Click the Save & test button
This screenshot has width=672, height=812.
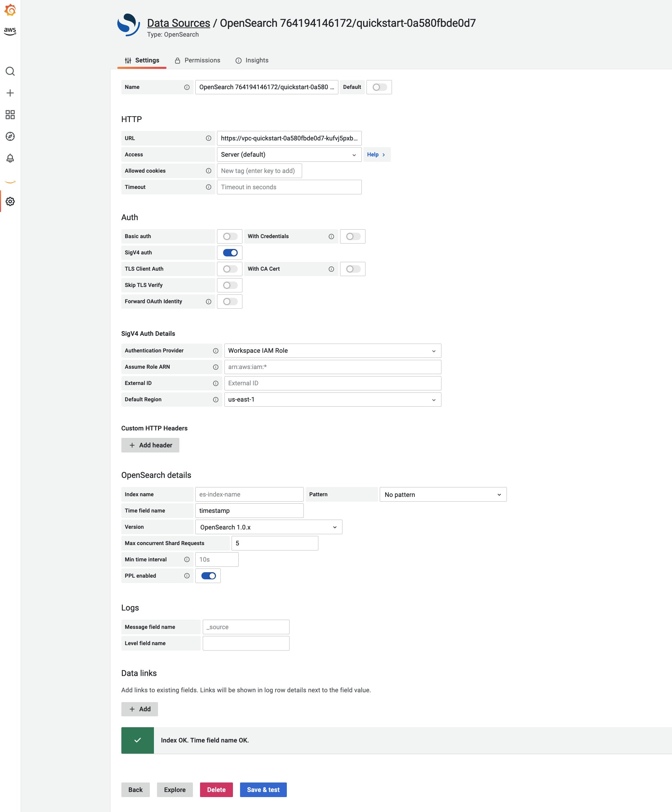263,790
